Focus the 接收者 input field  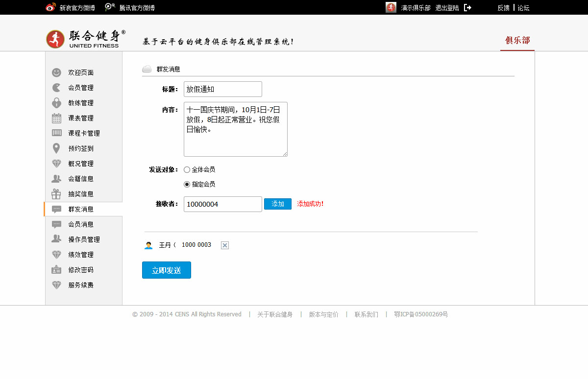[223, 204]
